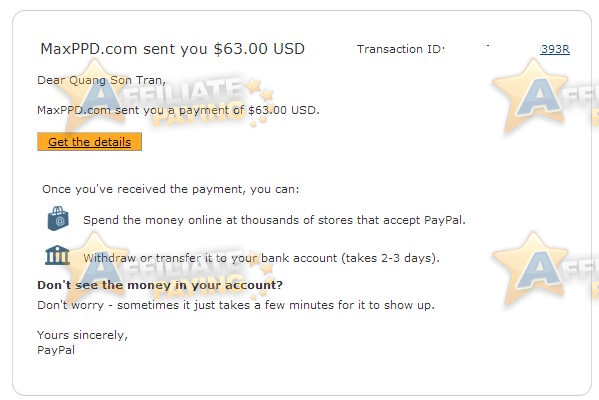Image resolution: width=599 pixels, height=400 pixels.
Task: Click the star A logo right of bank account line
Action: click(530, 268)
